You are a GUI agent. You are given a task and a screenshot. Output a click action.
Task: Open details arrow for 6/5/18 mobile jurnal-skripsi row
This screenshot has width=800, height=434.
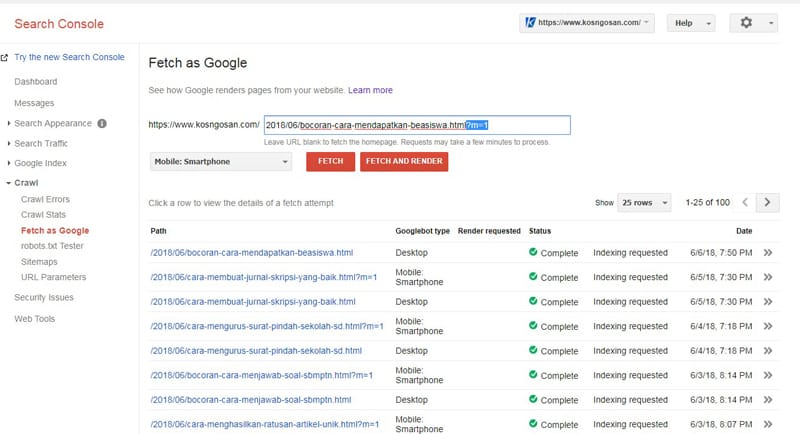tap(768, 277)
